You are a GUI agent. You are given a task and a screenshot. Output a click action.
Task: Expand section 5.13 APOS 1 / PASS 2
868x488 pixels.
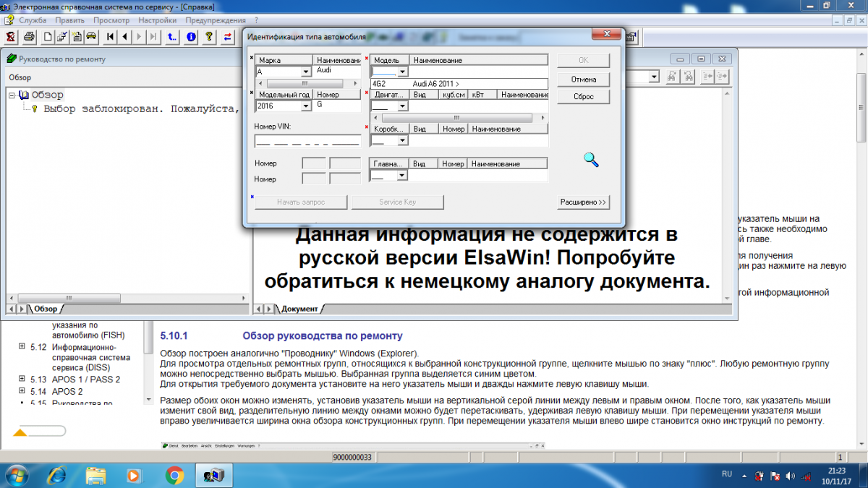(x=22, y=379)
